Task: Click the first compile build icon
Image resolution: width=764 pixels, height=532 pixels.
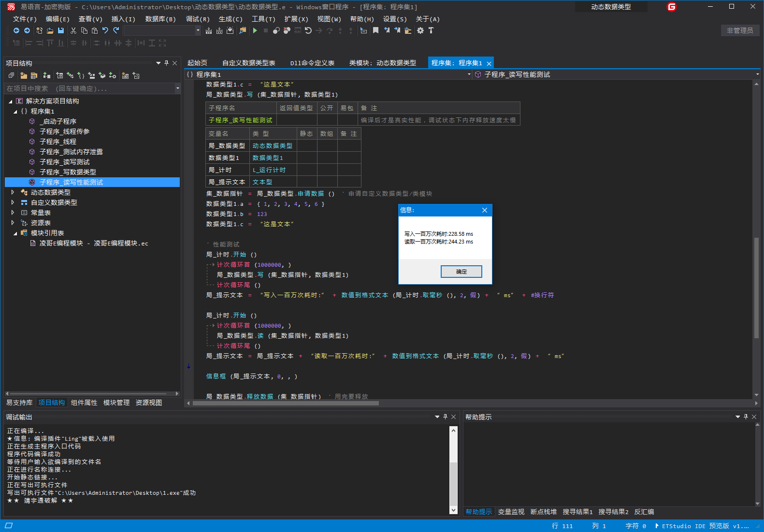Action: (209, 30)
